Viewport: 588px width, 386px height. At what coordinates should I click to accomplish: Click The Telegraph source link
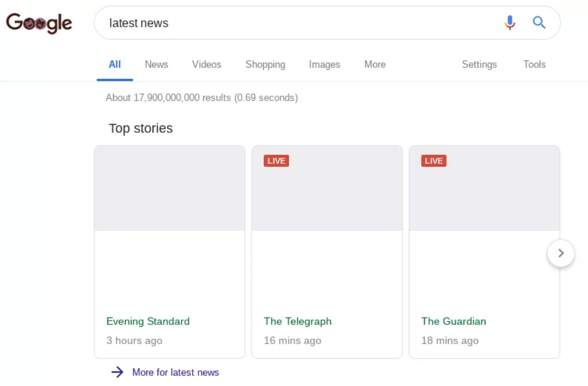coord(298,321)
